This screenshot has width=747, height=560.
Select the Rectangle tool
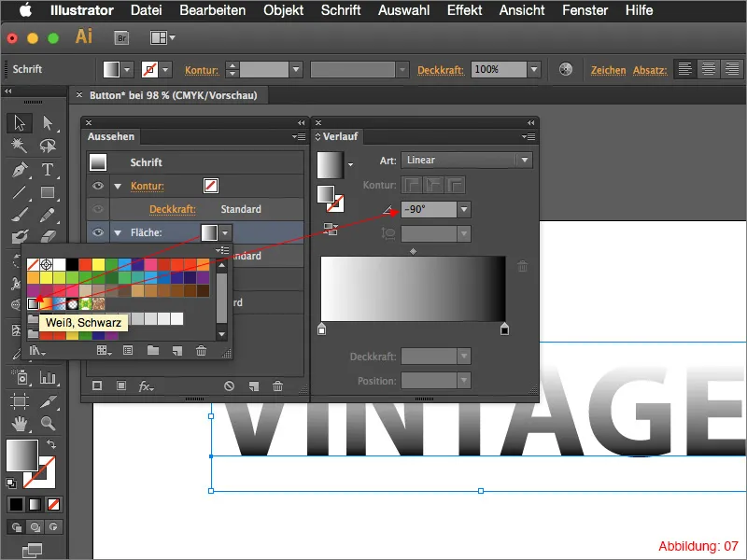tap(48, 192)
